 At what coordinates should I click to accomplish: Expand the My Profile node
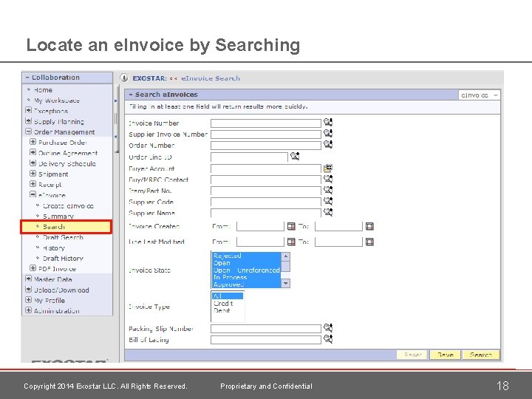pos(29,300)
